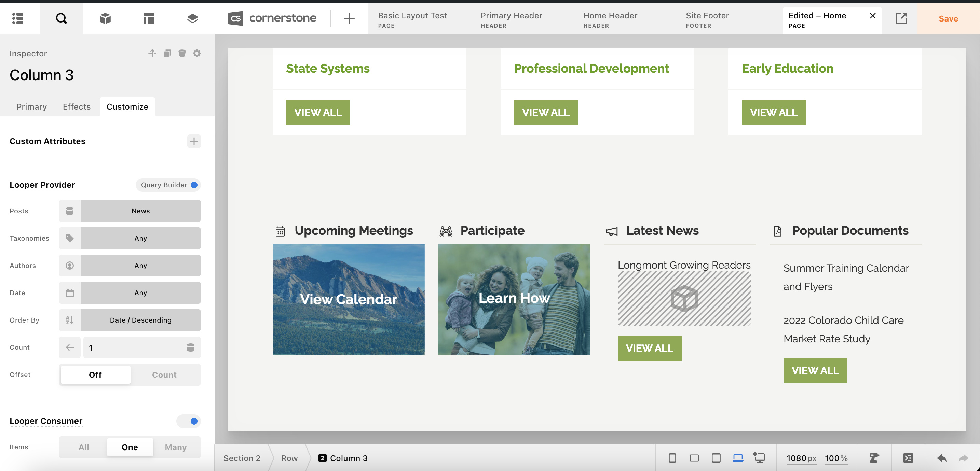Switch to the Site Footer tab

(x=707, y=19)
